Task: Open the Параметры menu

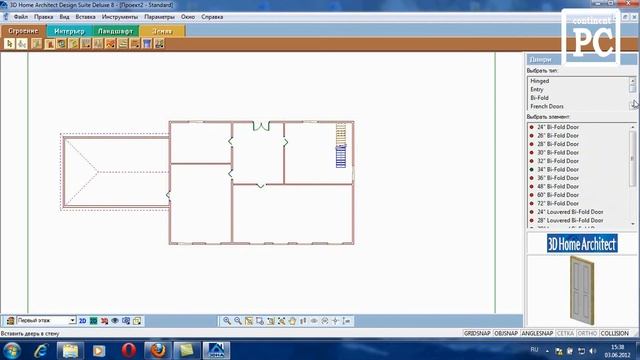Action: [159, 17]
